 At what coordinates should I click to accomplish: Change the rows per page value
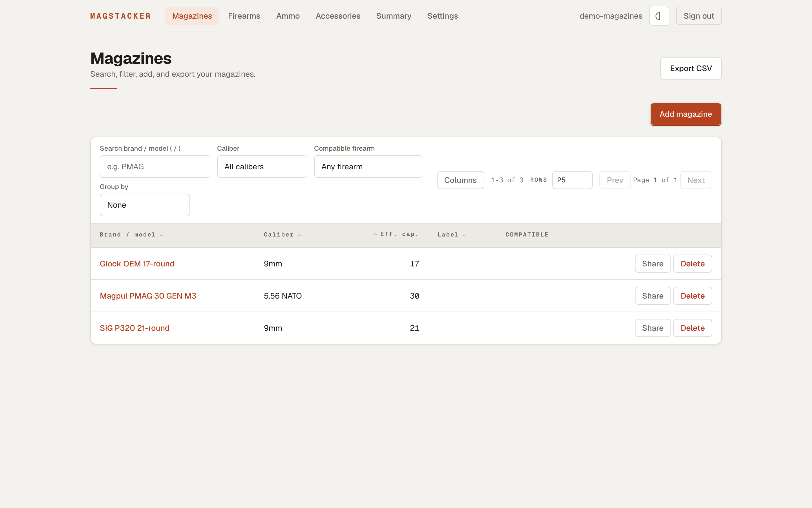click(x=572, y=180)
